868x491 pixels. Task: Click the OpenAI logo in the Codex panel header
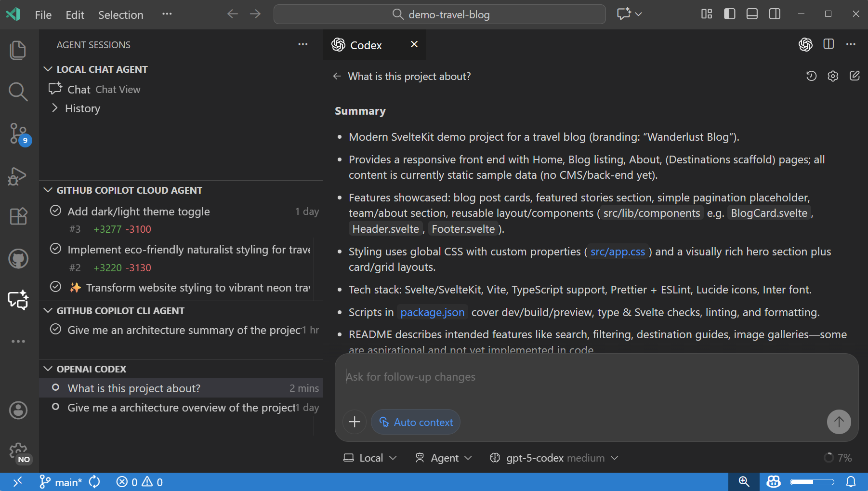point(805,44)
